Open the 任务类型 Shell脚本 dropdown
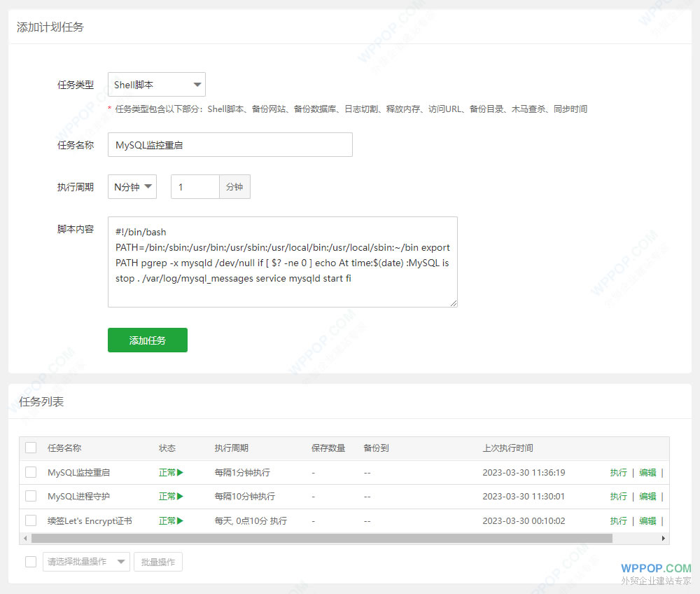 click(156, 84)
